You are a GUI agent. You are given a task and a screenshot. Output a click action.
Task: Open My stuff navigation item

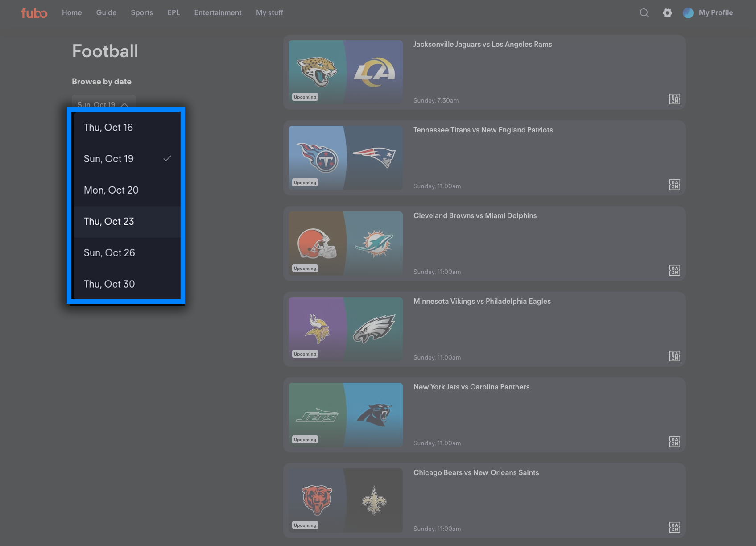click(269, 13)
